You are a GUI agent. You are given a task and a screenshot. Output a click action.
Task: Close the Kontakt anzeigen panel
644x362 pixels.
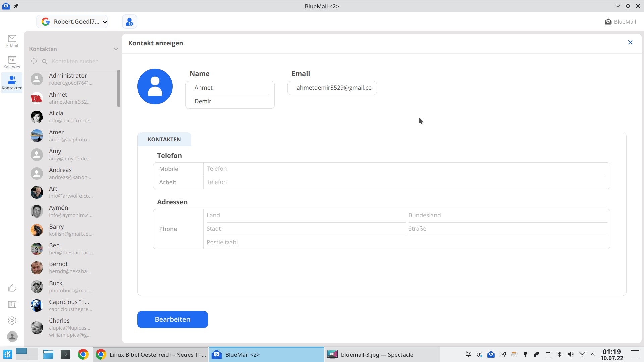click(x=630, y=42)
